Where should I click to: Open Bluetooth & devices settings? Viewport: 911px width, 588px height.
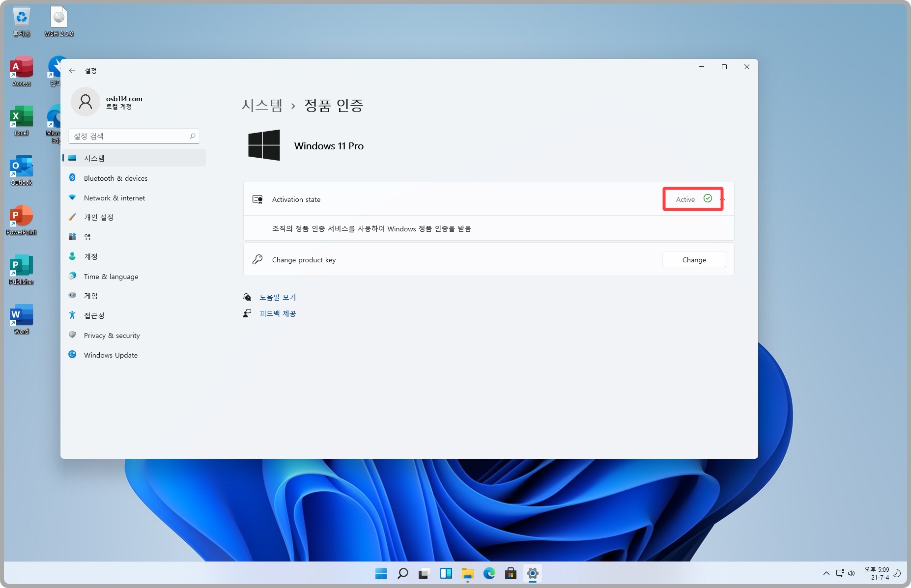pyautogui.click(x=115, y=178)
